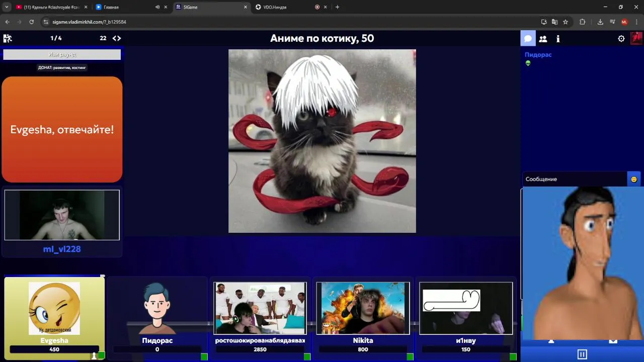Screen dimensions: 644x362
Task: Select the Evgesha player card avatar
Action: tap(54, 308)
